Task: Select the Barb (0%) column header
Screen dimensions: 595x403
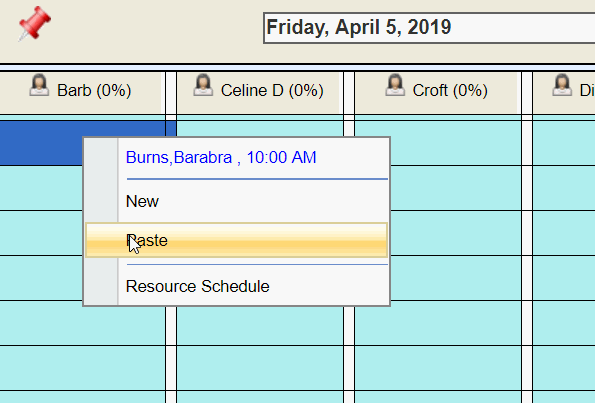Action: tap(80, 93)
